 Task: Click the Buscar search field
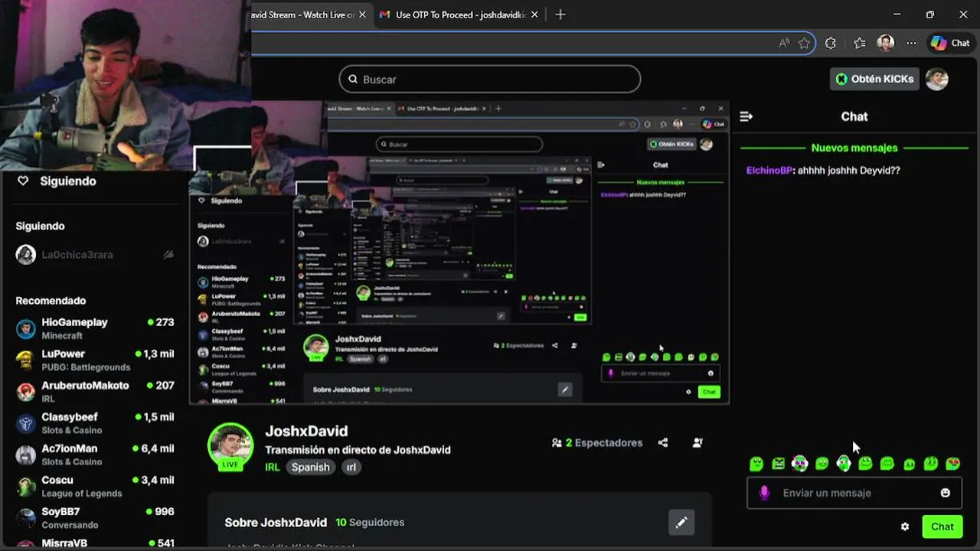point(490,79)
